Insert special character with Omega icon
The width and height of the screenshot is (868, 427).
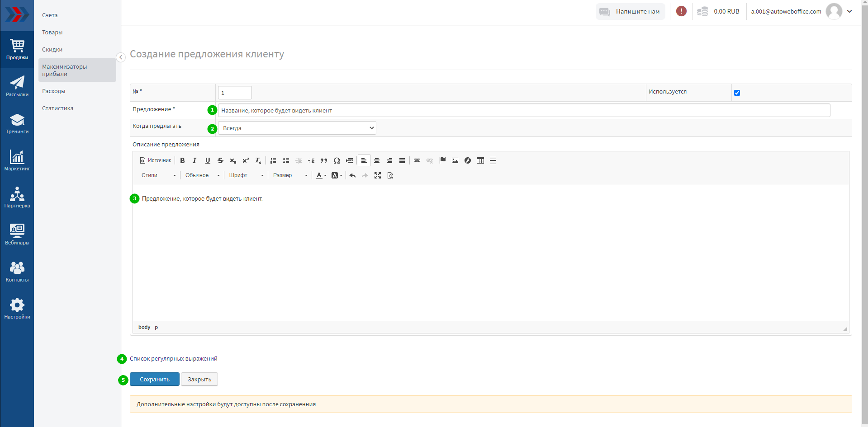point(337,160)
